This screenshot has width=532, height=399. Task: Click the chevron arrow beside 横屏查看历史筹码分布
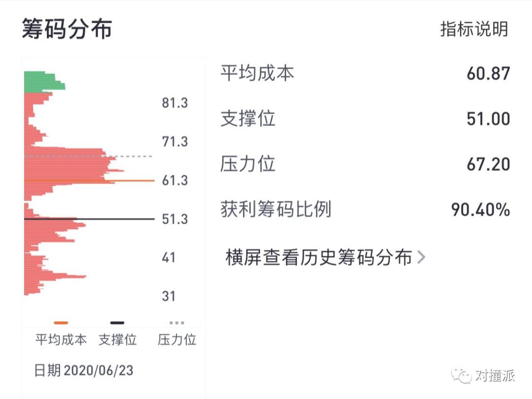coord(421,257)
